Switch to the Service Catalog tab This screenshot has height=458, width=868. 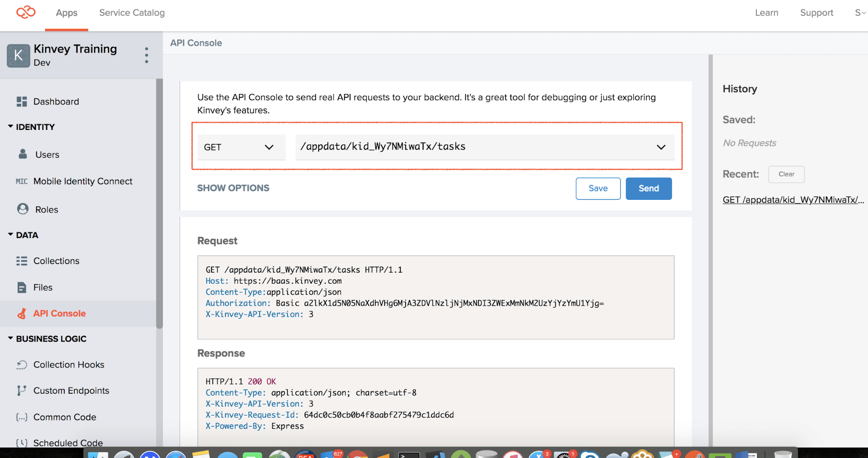tap(132, 13)
